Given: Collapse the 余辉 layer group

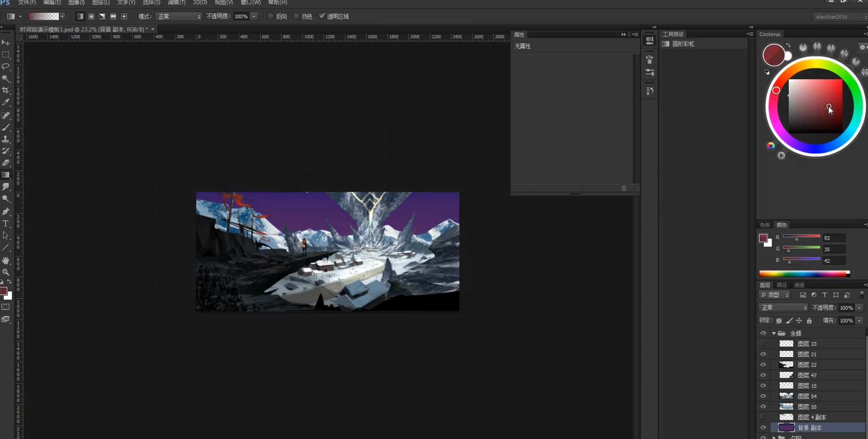Looking at the screenshot, I should coord(774,333).
